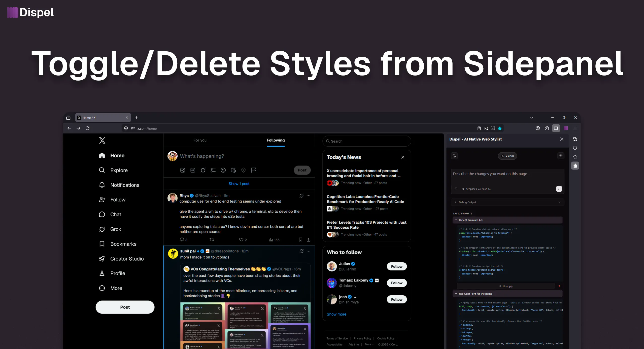
Task: Click the X logo in the left sidebar
Action: 102,141
